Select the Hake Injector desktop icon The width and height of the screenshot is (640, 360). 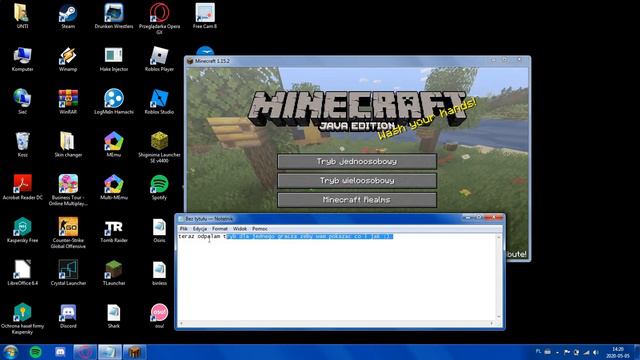point(113,59)
